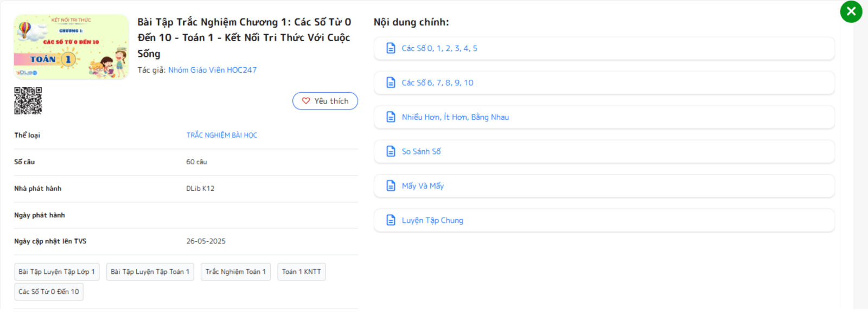Select tag Trắc Nghiệm Toán 1
868x314 pixels.
(235, 272)
